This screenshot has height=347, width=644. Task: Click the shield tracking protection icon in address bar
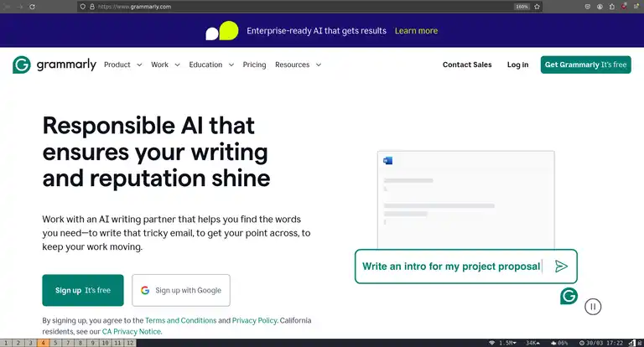click(83, 7)
